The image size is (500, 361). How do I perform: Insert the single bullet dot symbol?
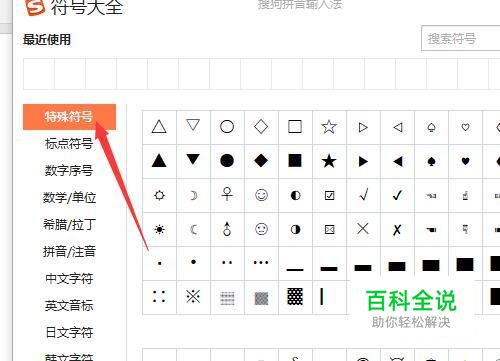[x=193, y=263]
